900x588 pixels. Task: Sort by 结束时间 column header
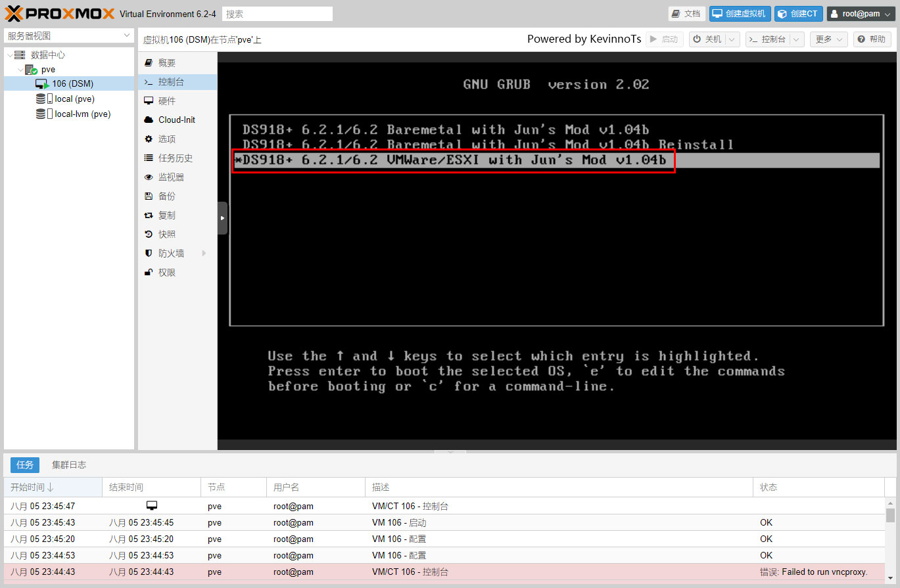[x=151, y=487]
